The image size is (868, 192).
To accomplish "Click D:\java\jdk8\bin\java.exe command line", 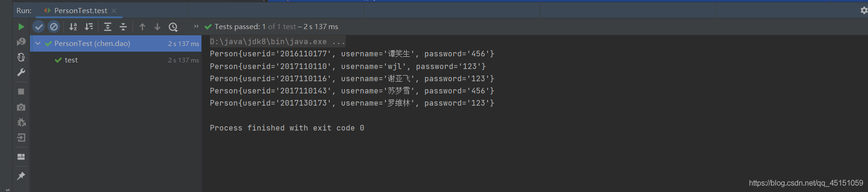I will tap(277, 41).
